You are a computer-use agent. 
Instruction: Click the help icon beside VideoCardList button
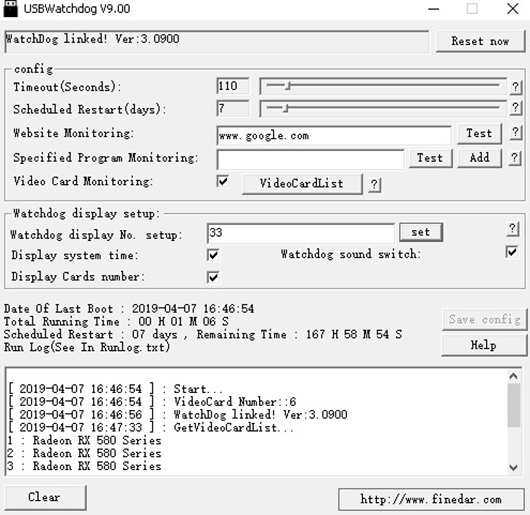coord(374,185)
